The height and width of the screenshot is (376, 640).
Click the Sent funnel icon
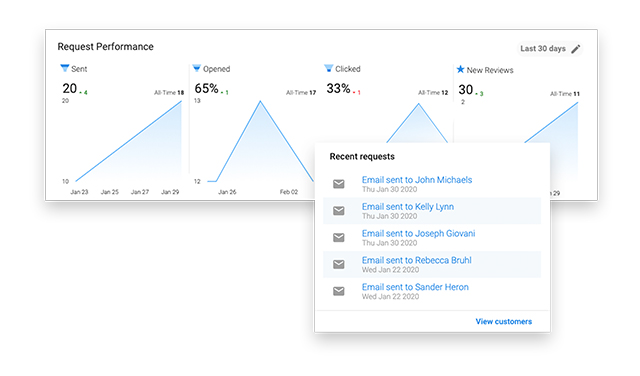pos(64,68)
